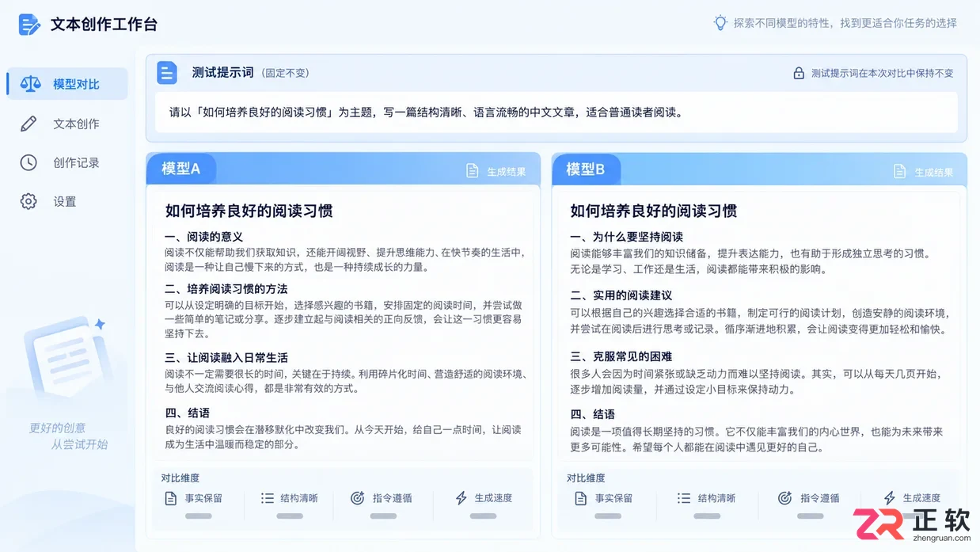Click the lightbulb tip icon in header
Viewport: 980px width, 552px height.
(x=720, y=23)
